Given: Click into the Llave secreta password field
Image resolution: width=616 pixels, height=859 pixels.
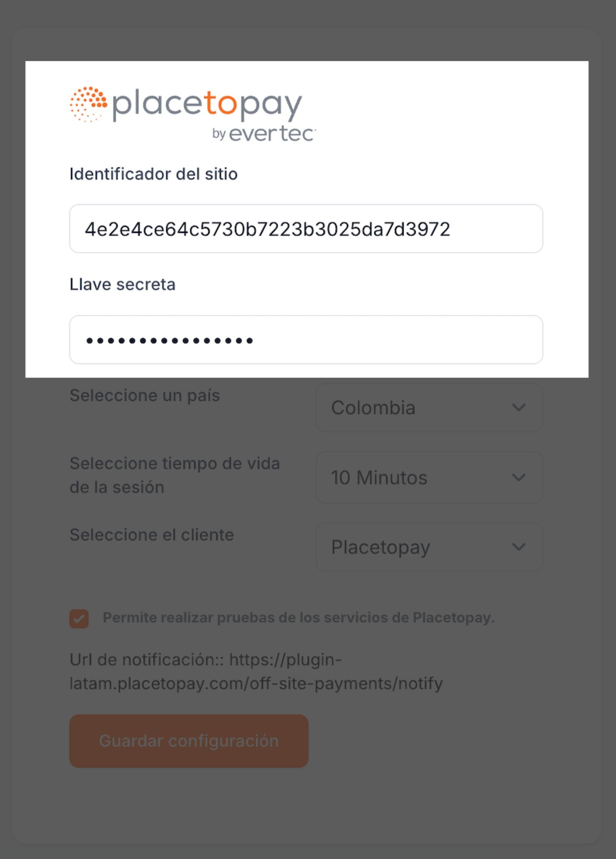Looking at the screenshot, I should [x=306, y=340].
